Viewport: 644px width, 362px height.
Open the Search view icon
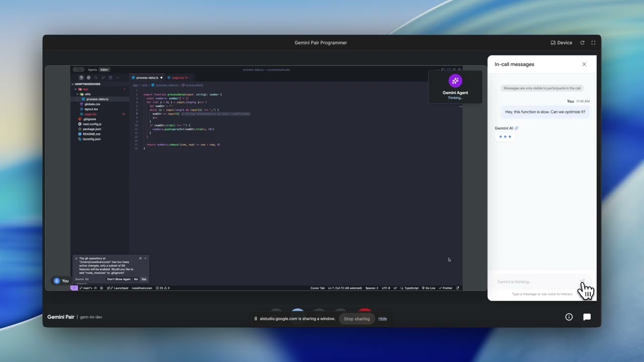click(96, 77)
